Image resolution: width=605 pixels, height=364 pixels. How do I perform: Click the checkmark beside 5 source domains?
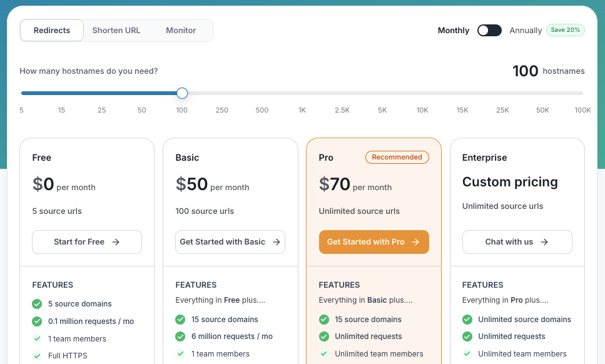pos(36,303)
